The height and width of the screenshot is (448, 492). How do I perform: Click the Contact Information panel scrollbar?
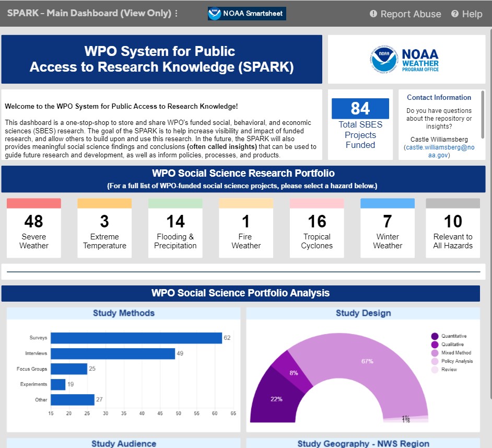pyautogui.click(x=483, y=114)
